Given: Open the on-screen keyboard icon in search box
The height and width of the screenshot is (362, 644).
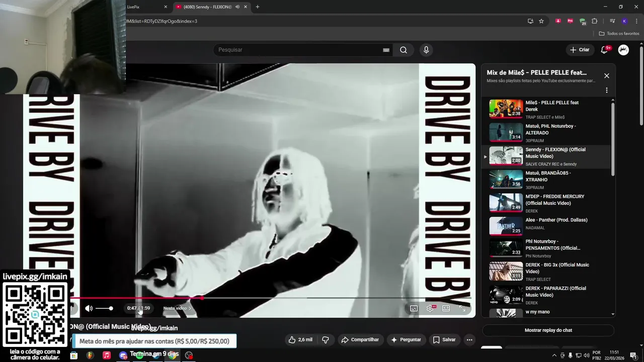Looking at the screenshot, I should point(386,50).
